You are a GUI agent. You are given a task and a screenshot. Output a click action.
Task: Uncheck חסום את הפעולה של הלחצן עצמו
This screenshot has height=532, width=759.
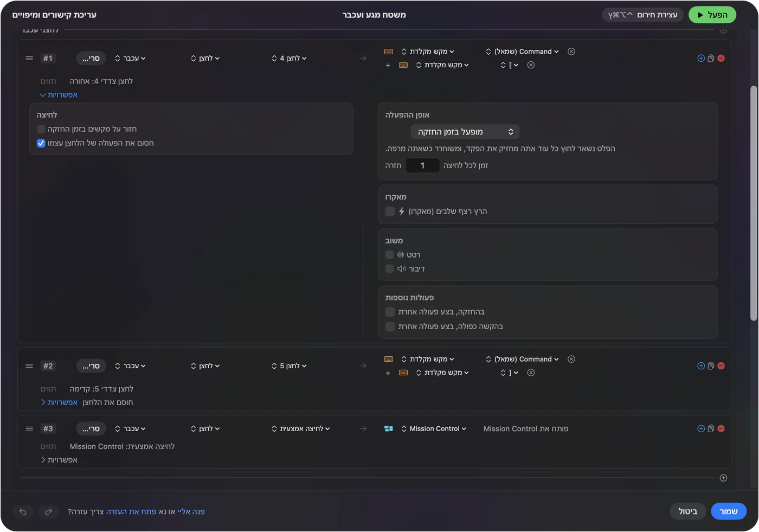point(41,143)
